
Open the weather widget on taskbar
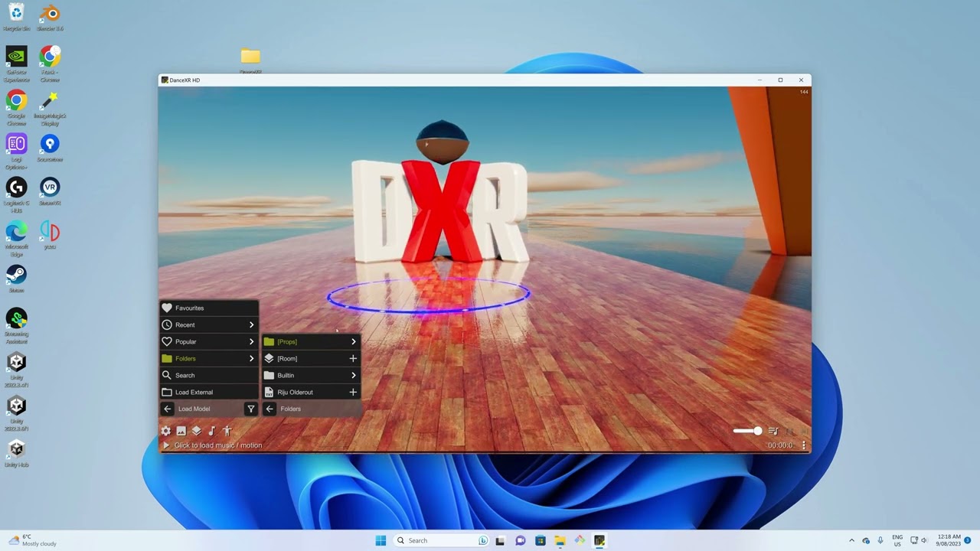(32, 540)
